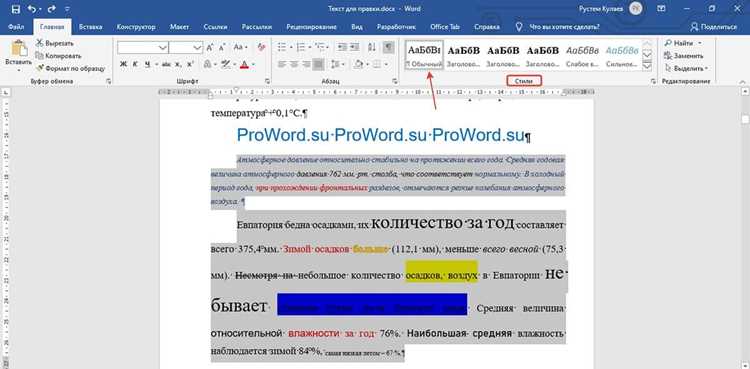Apply the Обычный style

pyautogui.click(x=424, y=55)
